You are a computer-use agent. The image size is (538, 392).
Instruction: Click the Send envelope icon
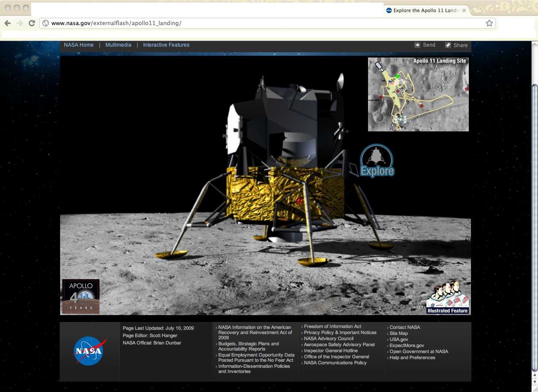(417, 45)
